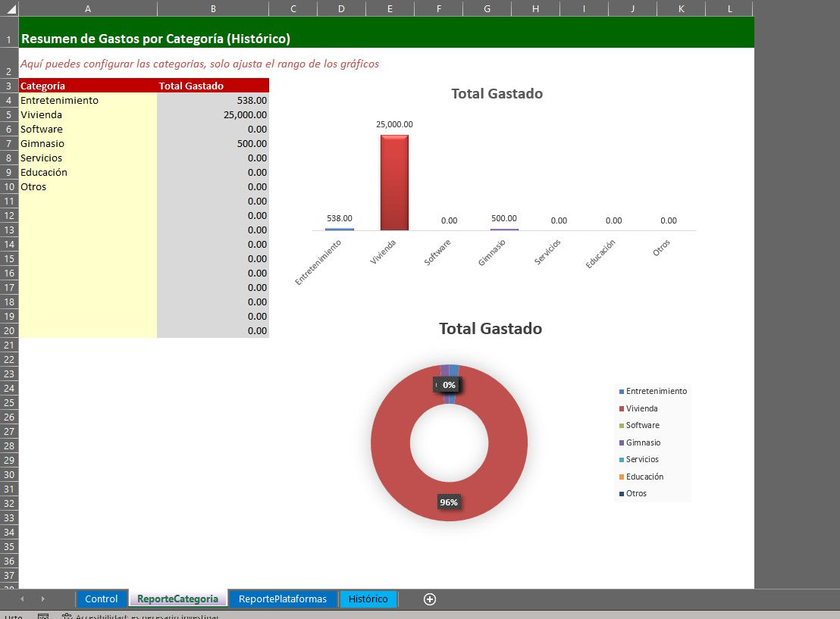Select the Educación category cell
The image size is (840, 619).
point(88,173)
